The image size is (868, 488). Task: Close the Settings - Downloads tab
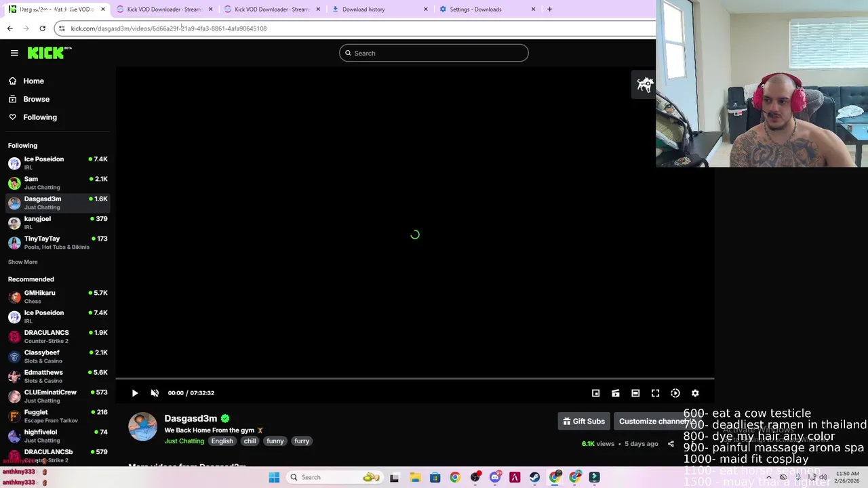[x=533, y=9]
